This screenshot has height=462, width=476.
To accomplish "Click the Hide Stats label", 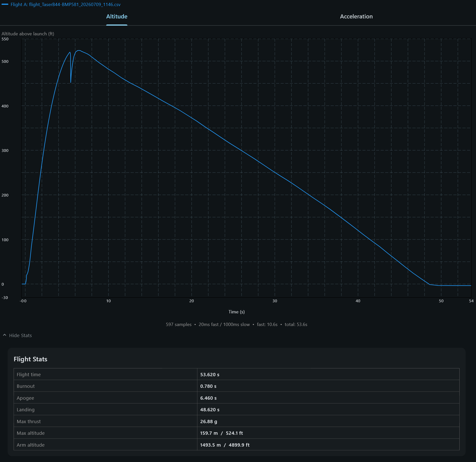I will coord(20,335).
